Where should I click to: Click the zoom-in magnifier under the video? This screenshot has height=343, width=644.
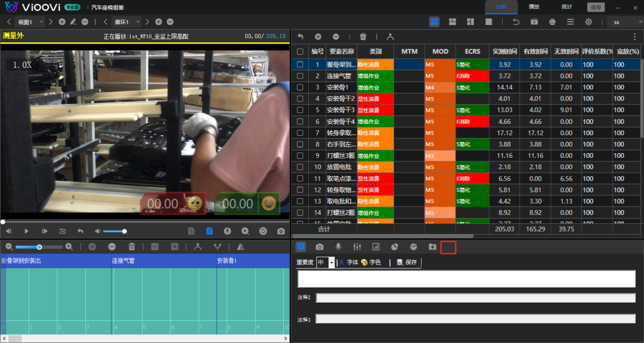245,232
